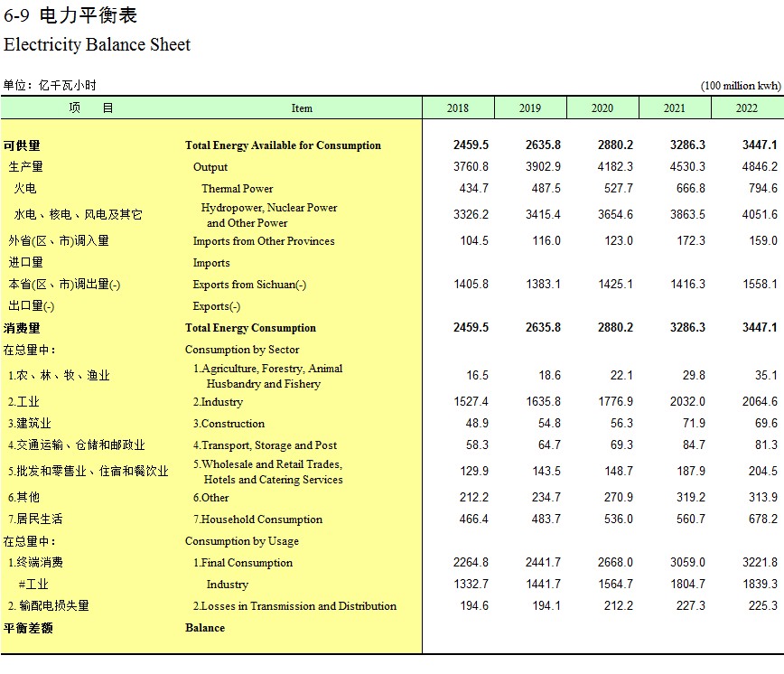Click '3.Construction' row label
This screenshot has height=674, width=784.
coord(229,424)
